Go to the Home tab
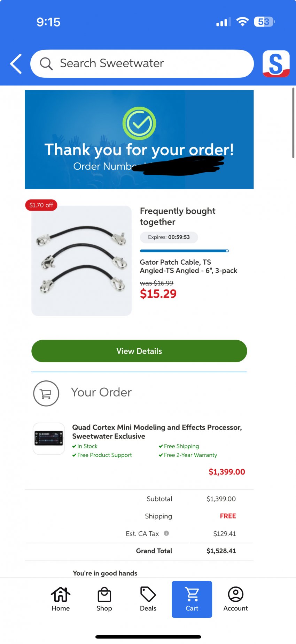Screen dimensions: 296x644 61,599
